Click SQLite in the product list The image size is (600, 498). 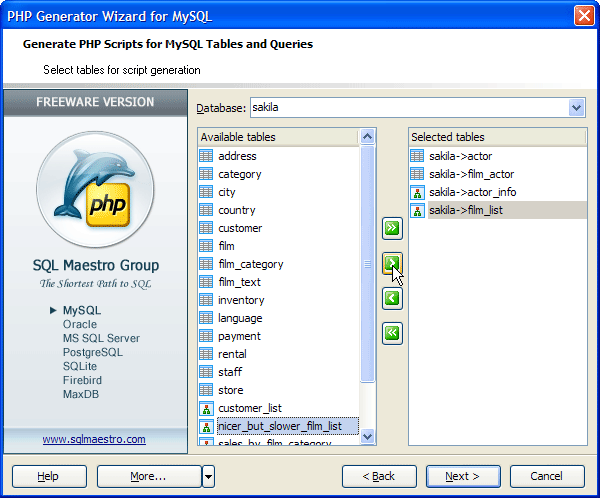point(80,366)
